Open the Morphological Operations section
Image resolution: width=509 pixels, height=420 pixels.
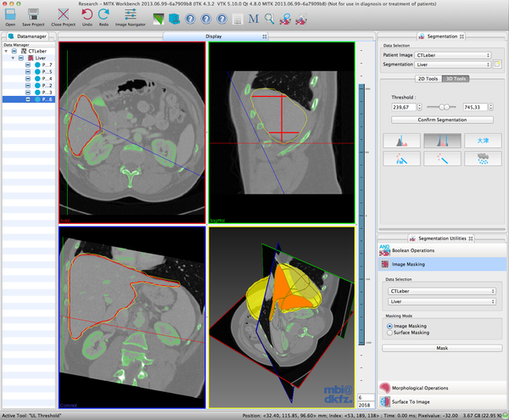click(442, 388)
